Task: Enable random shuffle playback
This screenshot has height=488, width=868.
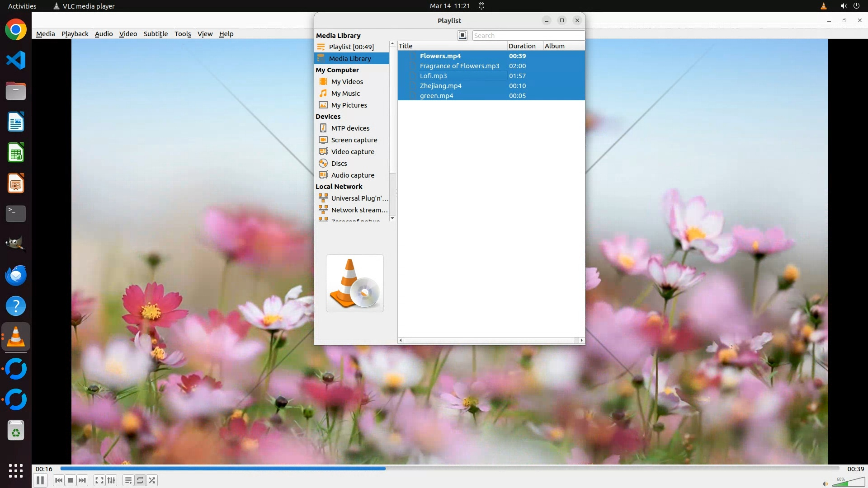Action: tap(152, 480)
